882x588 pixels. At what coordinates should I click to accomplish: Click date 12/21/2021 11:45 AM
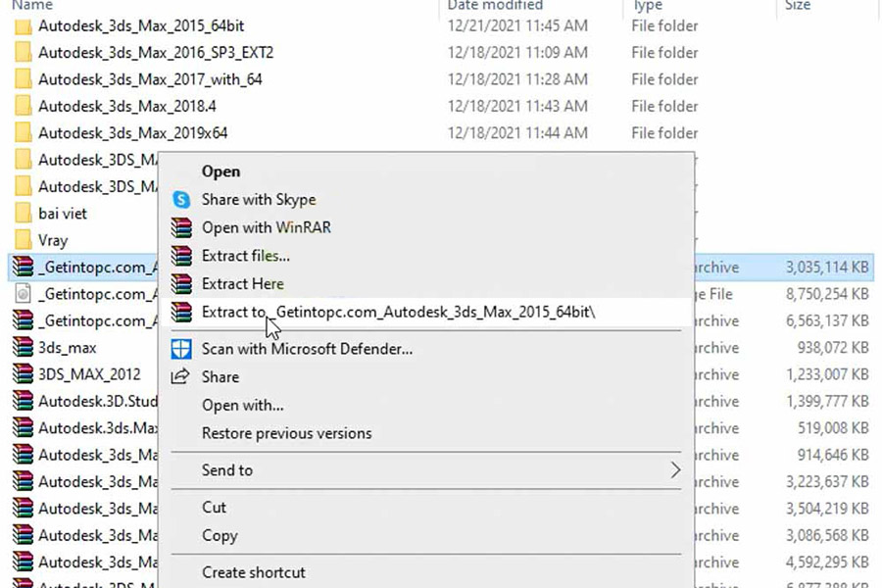[517, 26]
